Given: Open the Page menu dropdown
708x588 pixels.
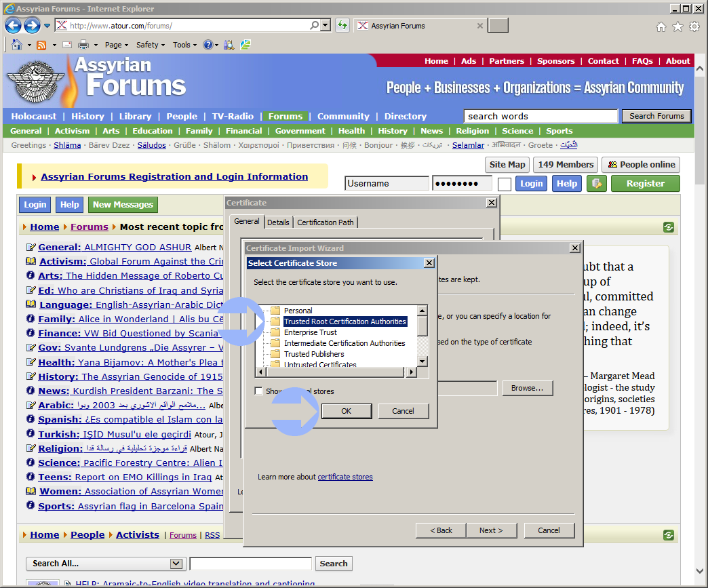Looking at the screenshot, I should (117, 45).
